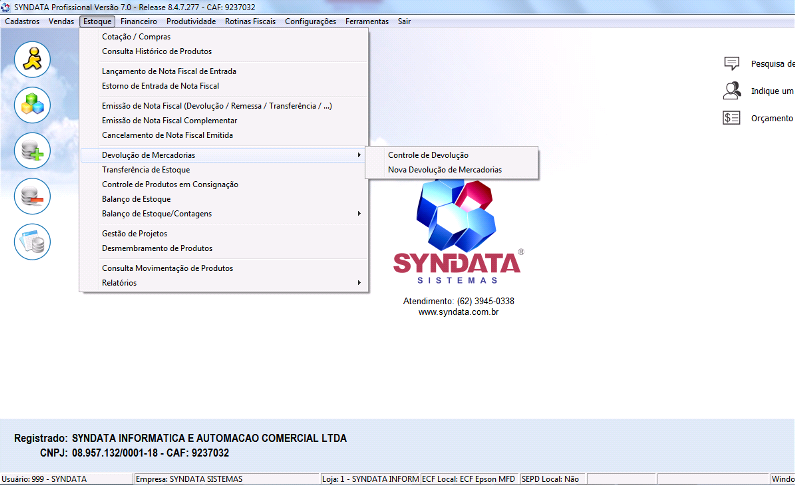Click the database with green plus icon
The width and height of the screenshot is (795, 485).
coord(32,151)
